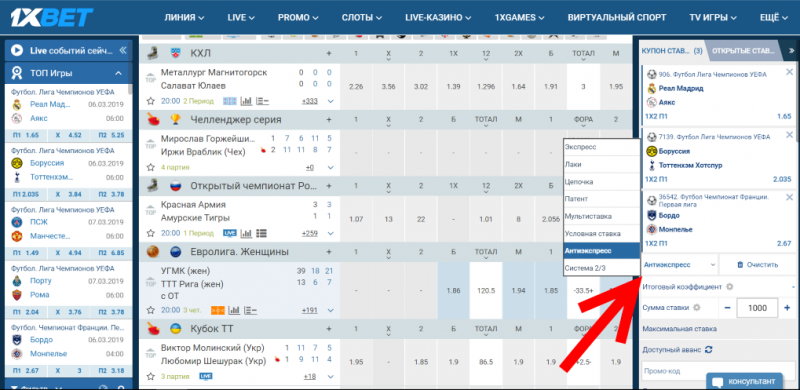Favorite the Мирослав Горжейши match star
Screen dimensions: 800x390
[x=150, y=167]
